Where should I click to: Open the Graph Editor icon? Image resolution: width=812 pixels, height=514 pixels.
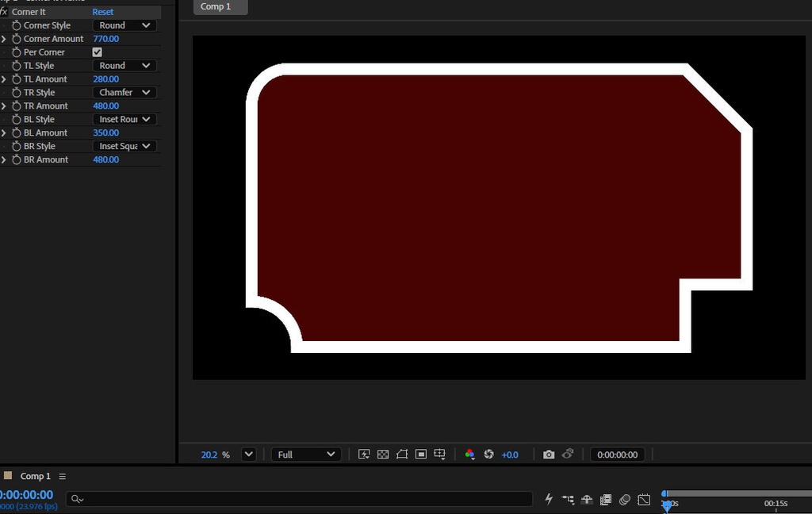point(644,500)
